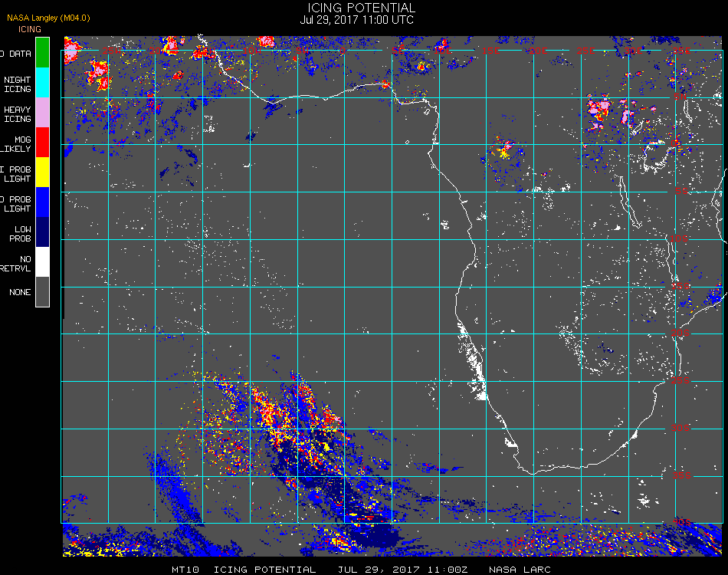This screenshot has width=728, height=575.
Task: Click the '15S' latitude label
Action: tap(680, 286)
